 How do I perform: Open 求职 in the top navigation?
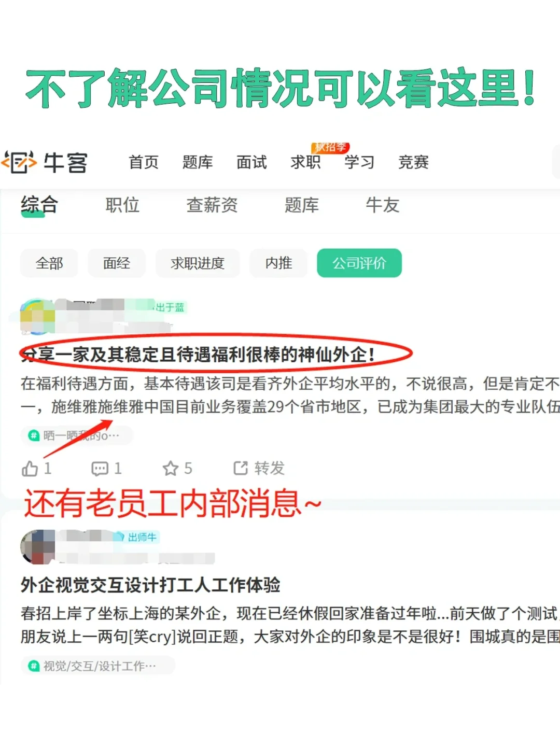point(305,162)
